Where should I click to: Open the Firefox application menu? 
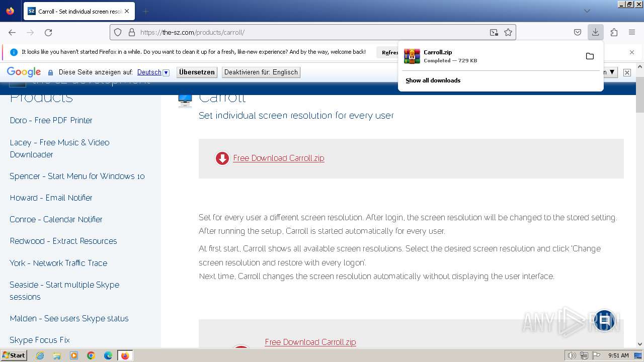[x=632, y=32]
